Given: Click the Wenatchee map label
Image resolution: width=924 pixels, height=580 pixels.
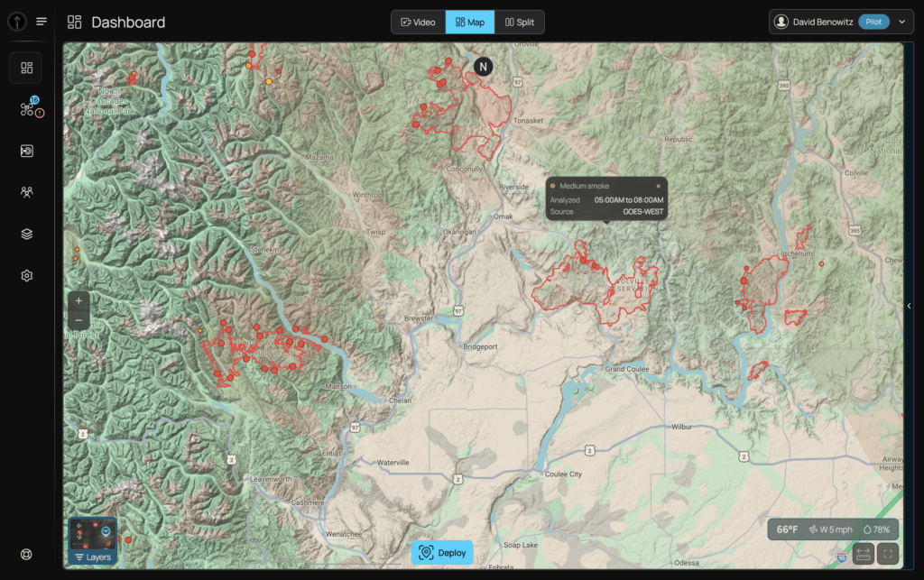Looking at the screenshot, I should click(x=344, y=534).
